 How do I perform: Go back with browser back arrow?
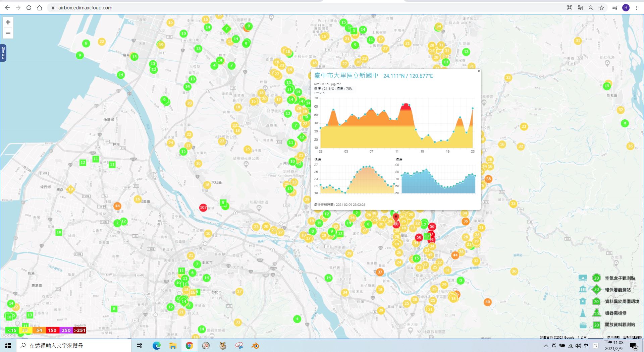click(7, 8)
